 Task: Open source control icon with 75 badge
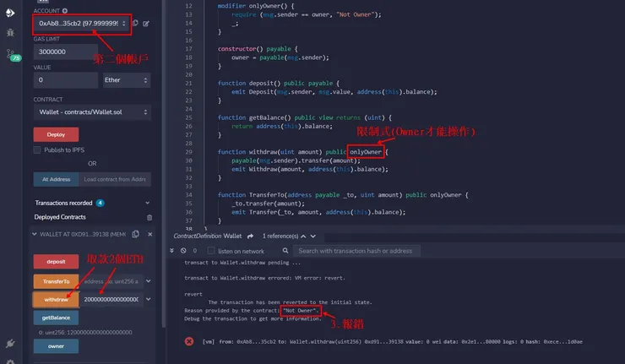pyautogui.click(x=13, y=55)
